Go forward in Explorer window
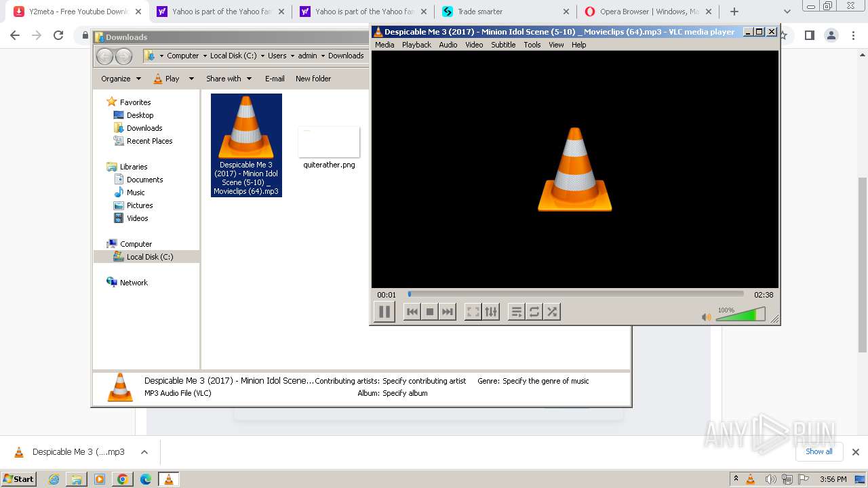This screenshot has width=868, height=488. point(123,56)
